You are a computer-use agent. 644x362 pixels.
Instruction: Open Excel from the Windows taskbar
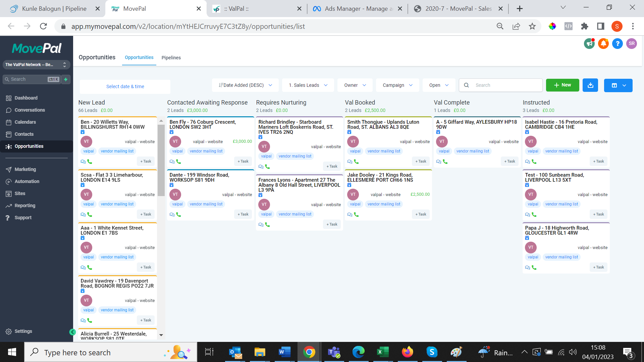383,352
